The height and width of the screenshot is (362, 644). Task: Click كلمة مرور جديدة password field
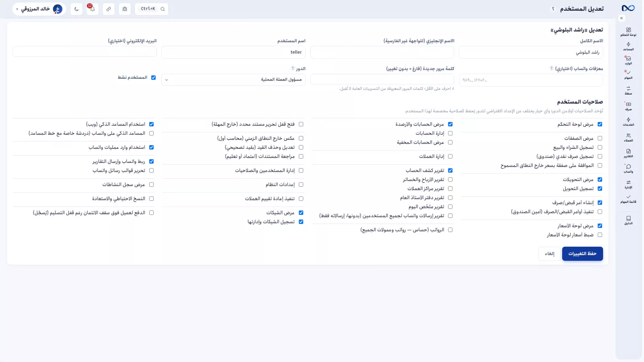pyautogui.click(x=382, y=80)
